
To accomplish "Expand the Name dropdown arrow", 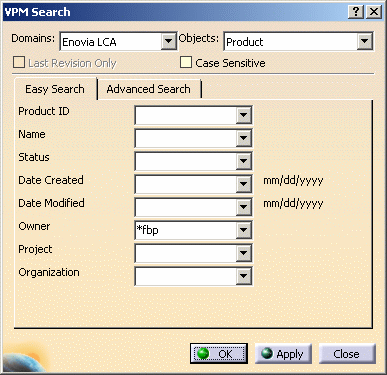I will coord(244,138).
